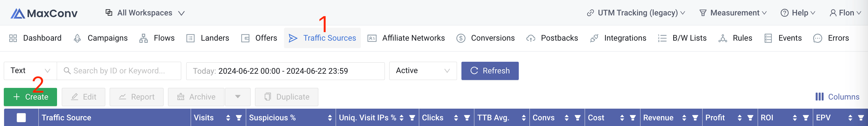Sort by the Clicks column arrows
Image resolution: width=868 pixels, height=126 pixels.
point(456,117)
